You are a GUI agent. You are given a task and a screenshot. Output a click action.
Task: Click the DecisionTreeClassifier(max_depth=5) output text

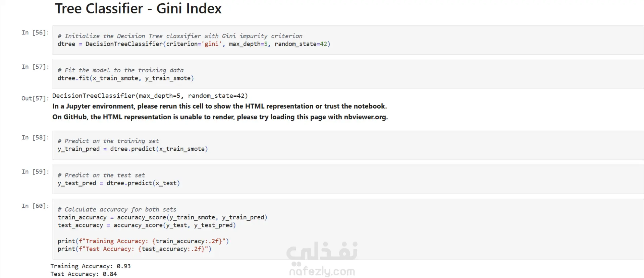tap(150, 96)
